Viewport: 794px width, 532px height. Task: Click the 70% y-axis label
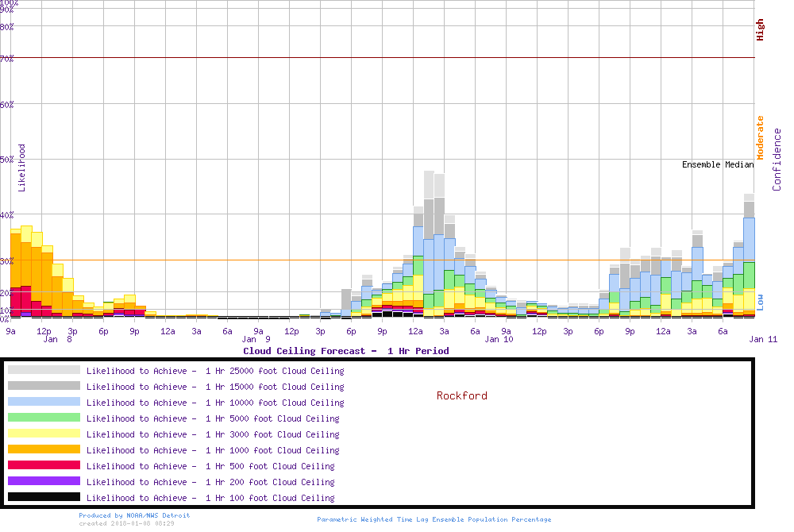7,58
